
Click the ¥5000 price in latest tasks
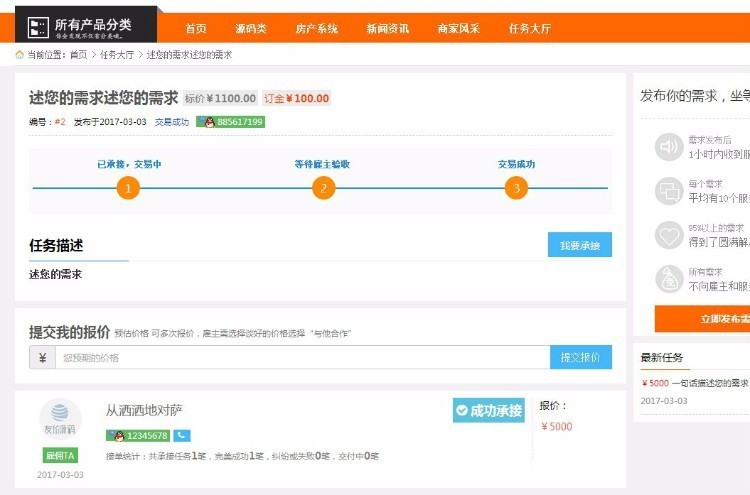[x=655, y=383]
